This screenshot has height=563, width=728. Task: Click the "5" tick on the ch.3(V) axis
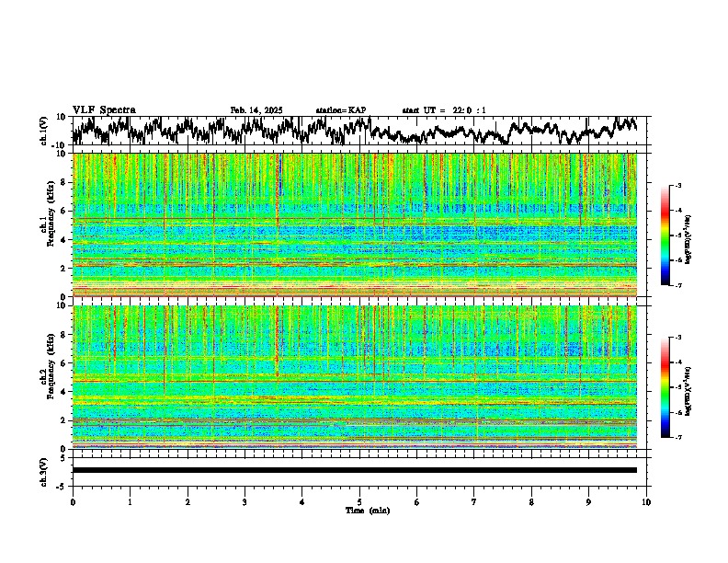[x=64, y=457]
